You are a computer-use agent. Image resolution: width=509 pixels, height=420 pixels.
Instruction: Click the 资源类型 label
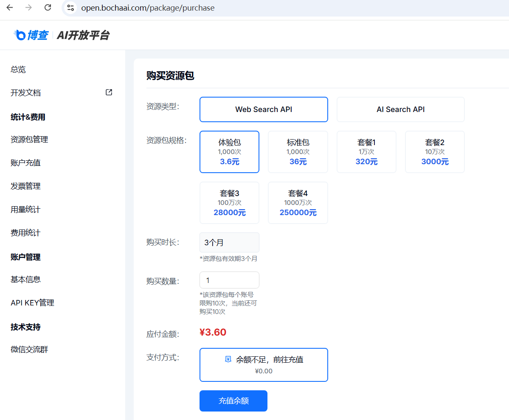[163, 106]
